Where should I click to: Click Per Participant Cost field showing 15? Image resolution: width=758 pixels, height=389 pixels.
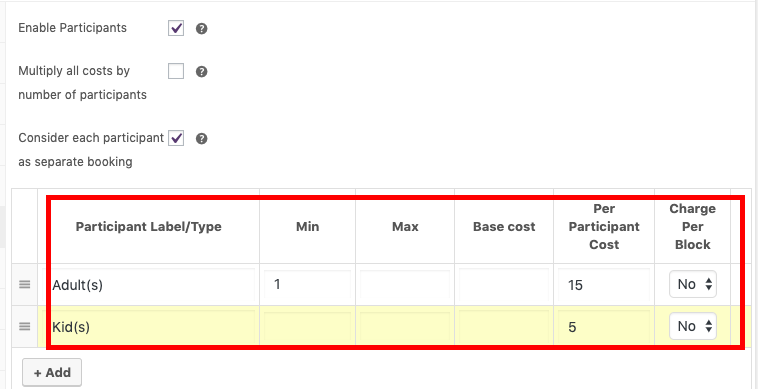pos(604,285)
